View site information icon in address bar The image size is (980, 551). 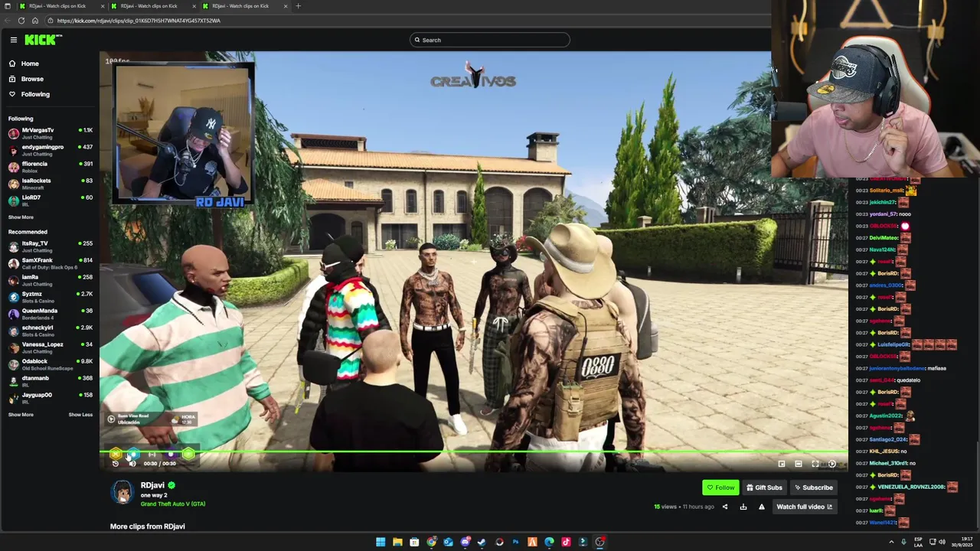(51, 21)
